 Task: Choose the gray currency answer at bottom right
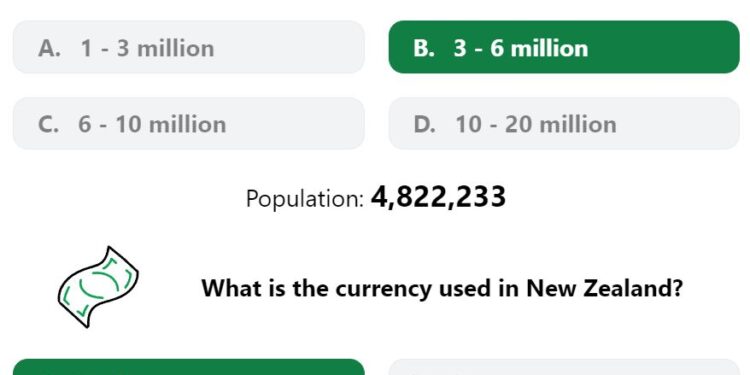[564, 367]
